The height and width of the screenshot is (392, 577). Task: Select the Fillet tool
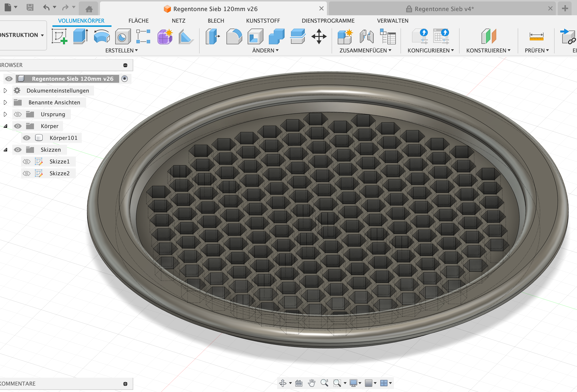pyautogui.click(x=234, y=36)
